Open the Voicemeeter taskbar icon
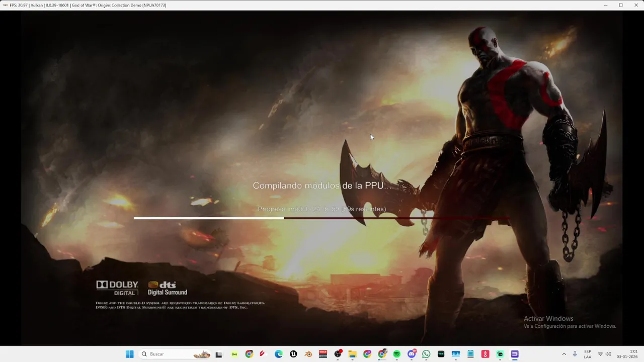644x362 pixels. click(323, 354)
